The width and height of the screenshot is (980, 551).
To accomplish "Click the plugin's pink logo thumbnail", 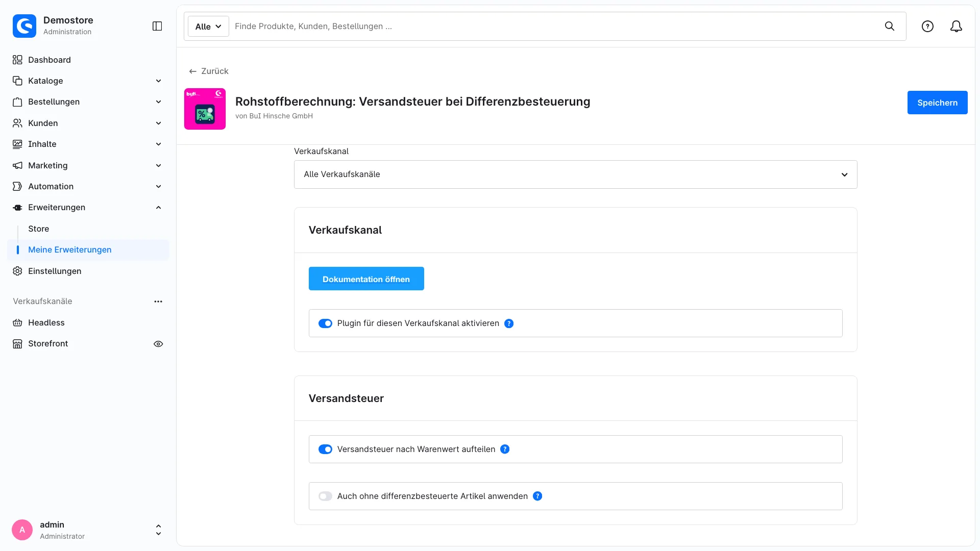I will point(205,109).
